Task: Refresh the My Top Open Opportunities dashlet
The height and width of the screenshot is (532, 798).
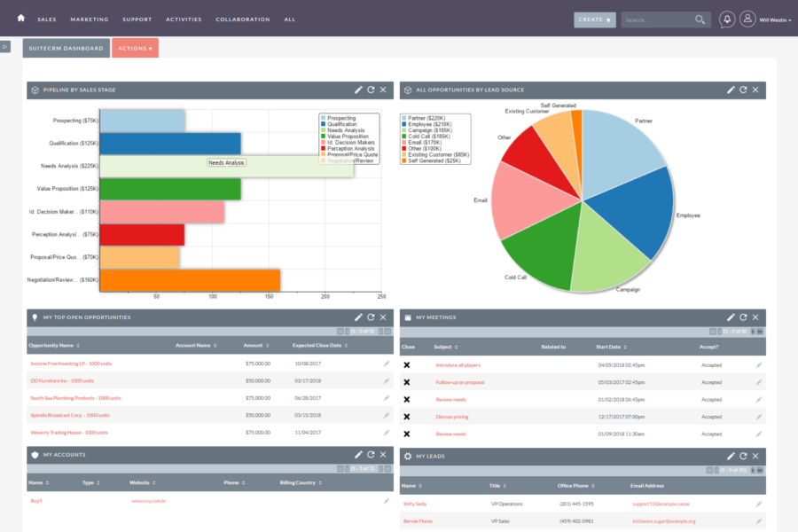Action: (371, 317)
